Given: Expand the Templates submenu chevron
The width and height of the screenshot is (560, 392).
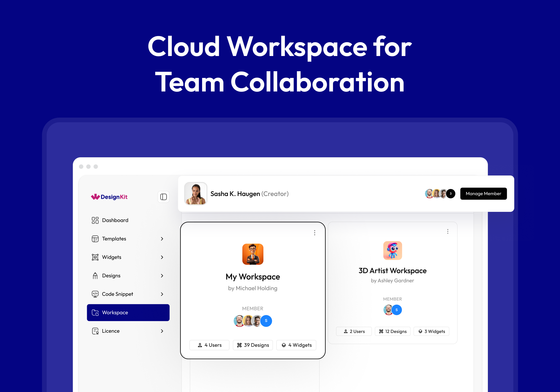Looking at the screenshot, I should [x=162, y=239].
